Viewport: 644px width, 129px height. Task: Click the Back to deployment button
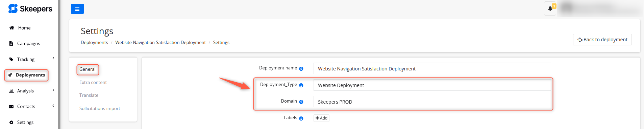pos(602,40)
